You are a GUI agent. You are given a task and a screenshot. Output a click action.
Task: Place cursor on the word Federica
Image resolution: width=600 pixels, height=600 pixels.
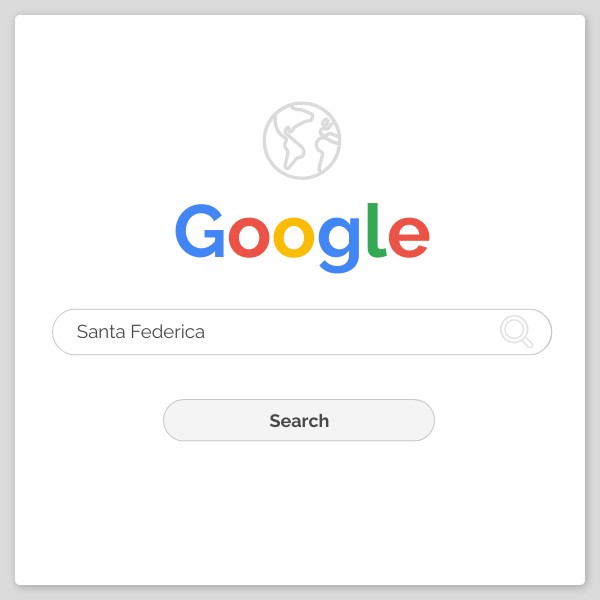[x=168, y=331]
